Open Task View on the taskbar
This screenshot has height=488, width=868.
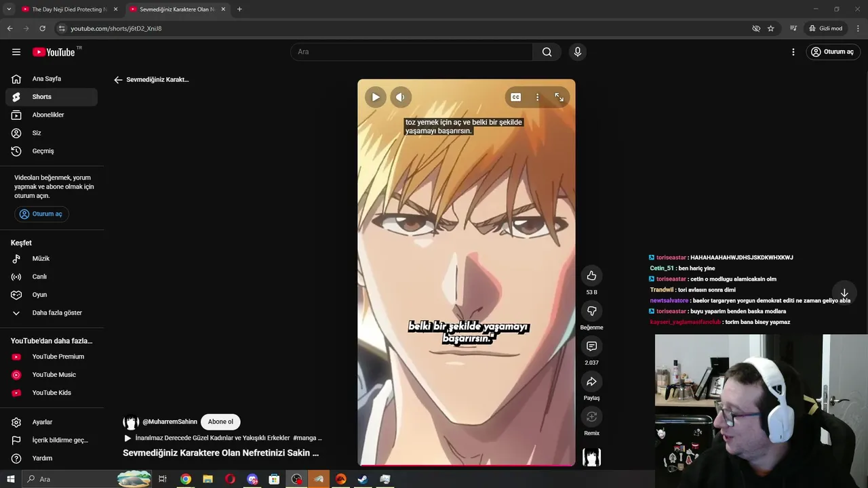point(163,479)
